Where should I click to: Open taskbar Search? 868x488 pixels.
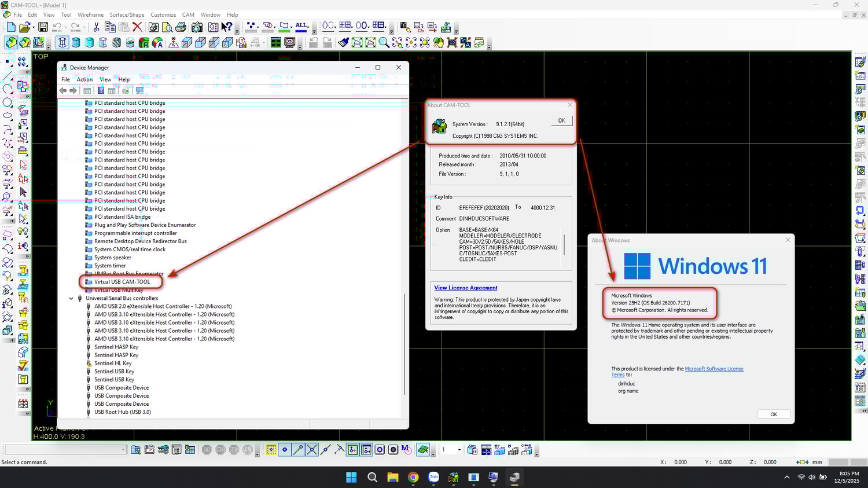(x=372, y=477)
